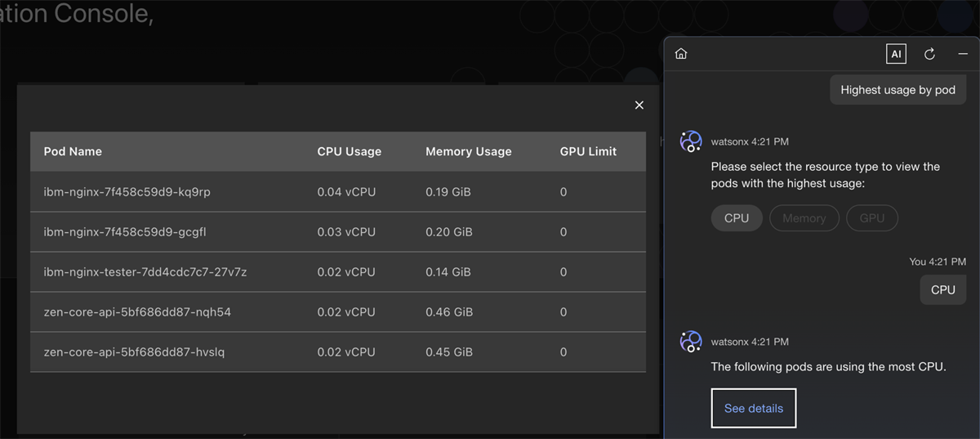Click the Memory Usage column header
This screenshot has width=980, height=439.
pos(468,151)
